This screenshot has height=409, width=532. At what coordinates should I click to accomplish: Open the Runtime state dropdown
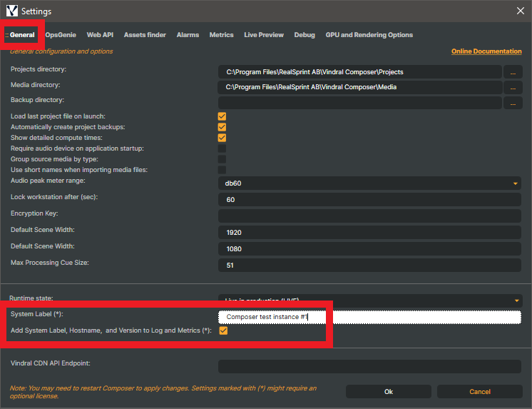click(x=370, y=301)
